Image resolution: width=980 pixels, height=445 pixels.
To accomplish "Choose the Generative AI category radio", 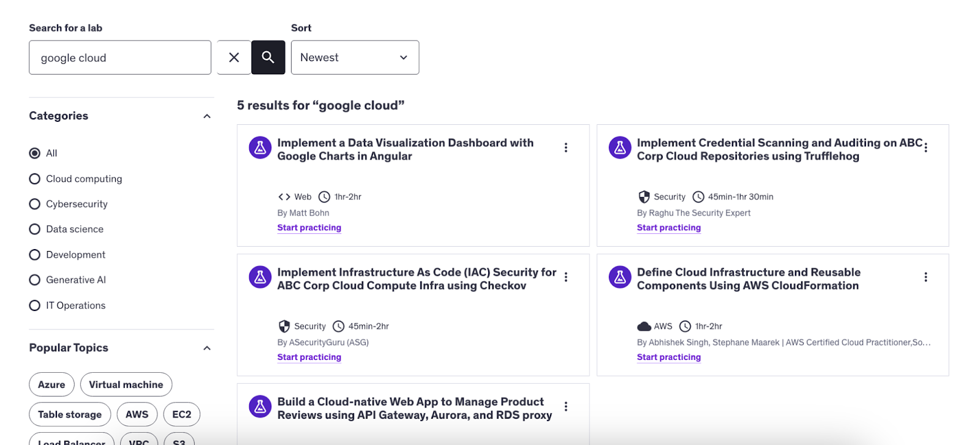I will tap(35, 280).
